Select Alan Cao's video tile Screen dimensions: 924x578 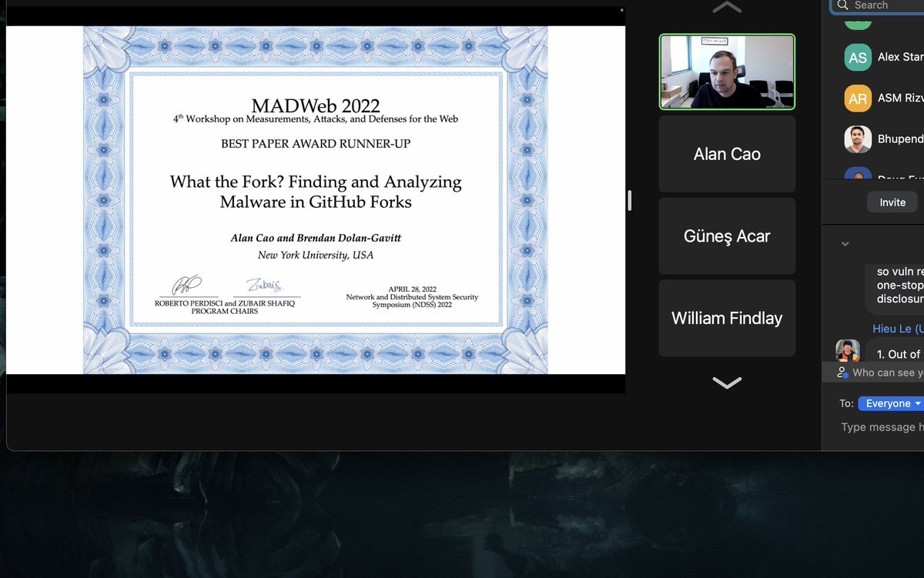(x=727, y=154)
